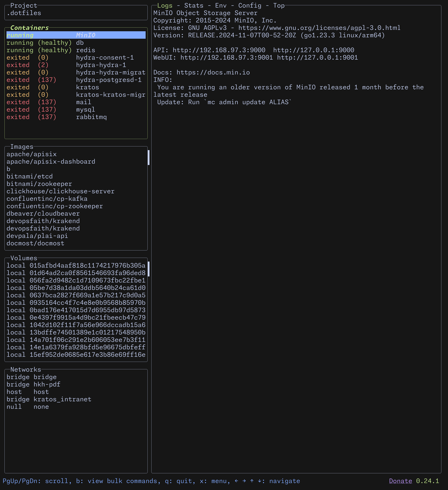Click the .dotfiles project name
This screenshot has height=490, width=448.
point(23,13)
